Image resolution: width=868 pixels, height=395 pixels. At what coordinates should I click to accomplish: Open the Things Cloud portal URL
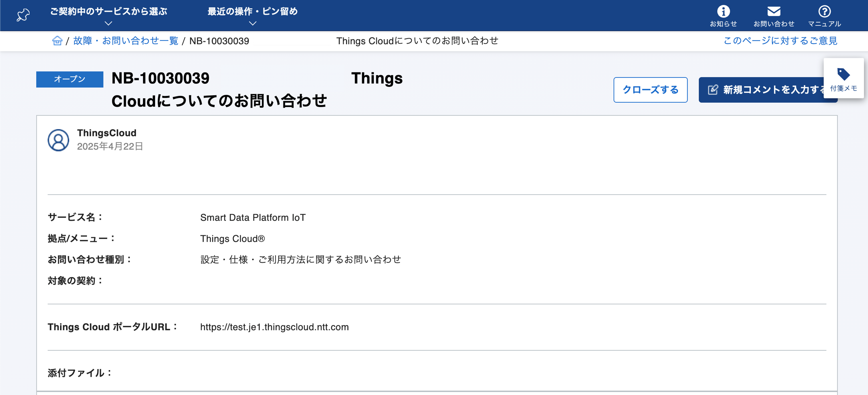[x=274, y=327]
